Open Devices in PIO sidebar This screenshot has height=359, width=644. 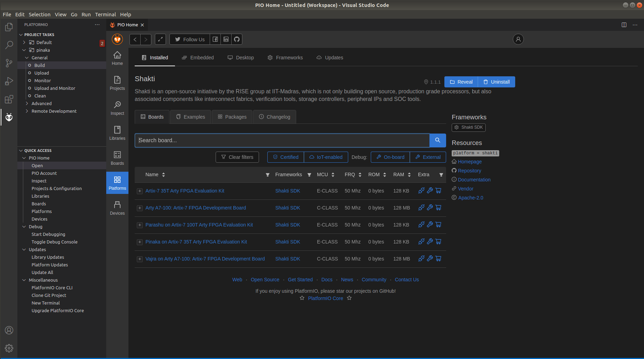(117, 208)
